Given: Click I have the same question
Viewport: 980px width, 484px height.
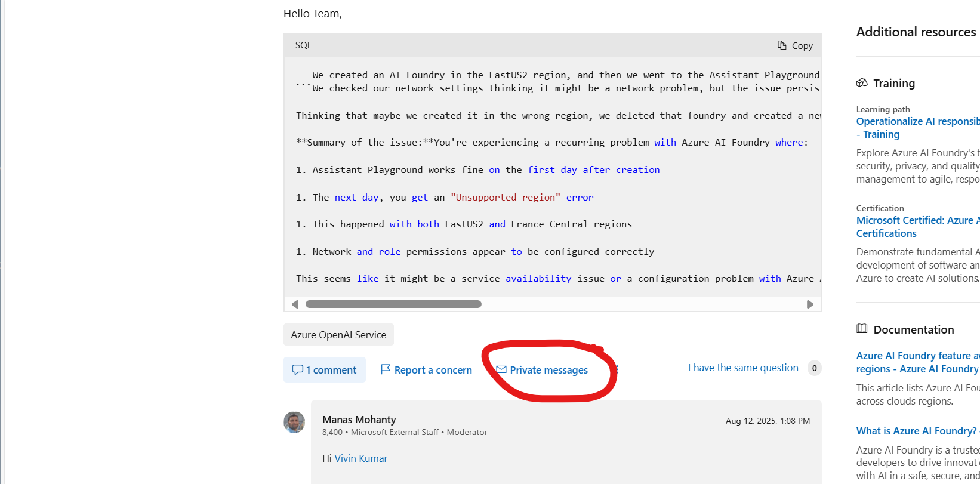Looking at the screenshot, I should [x=742, y=368].
